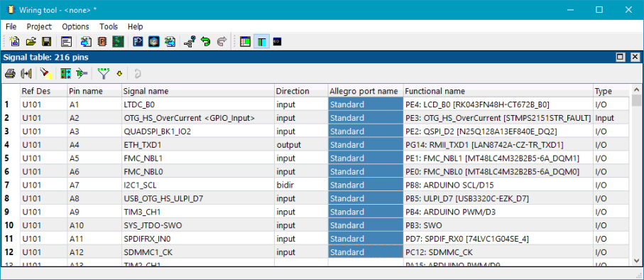The image size is (644, 280).
Task: Click the green PCB board icon
Action: (x=119, y=41)
